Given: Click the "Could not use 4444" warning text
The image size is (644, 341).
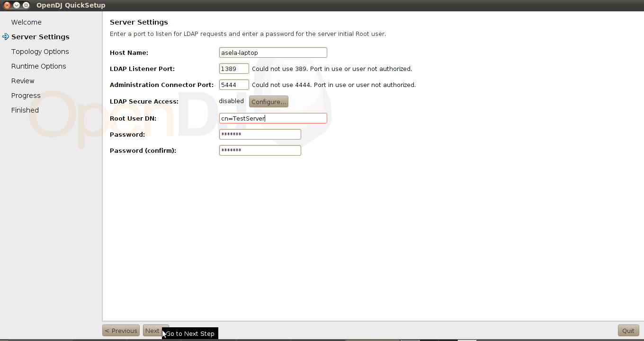Looking at the screenshot, I should [x=334, y=85].
